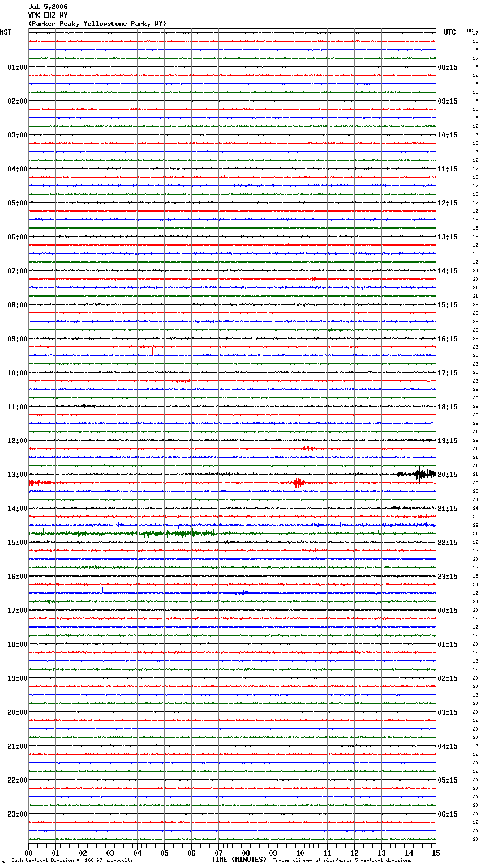Screen dimensions: 481x868
Task: Click the '18:15' UTC time label
Action: pos(448,407)
